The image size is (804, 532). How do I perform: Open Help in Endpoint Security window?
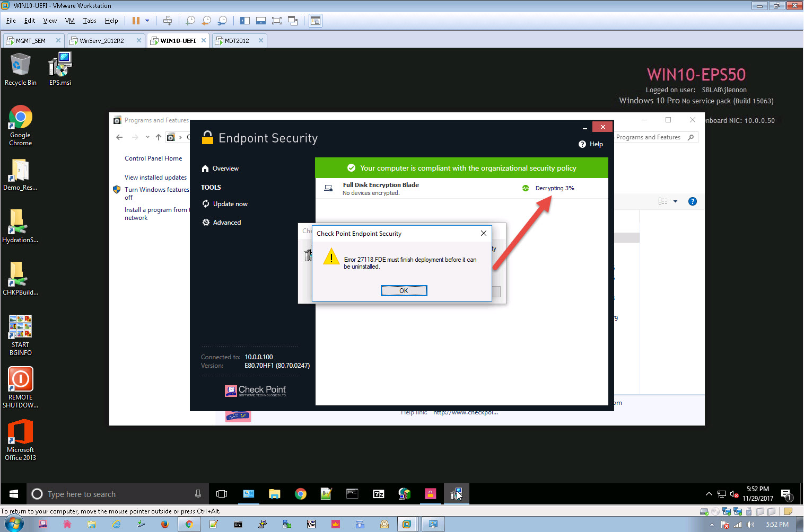point(591,144)
